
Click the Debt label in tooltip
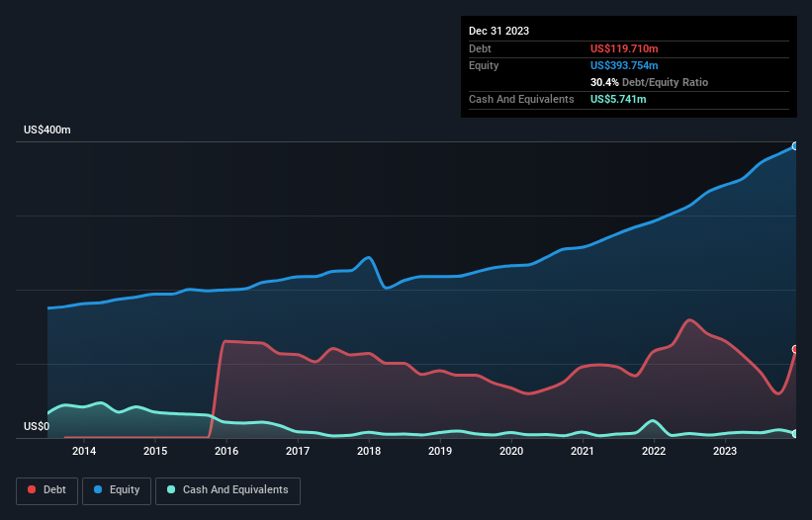click(480, 48)
